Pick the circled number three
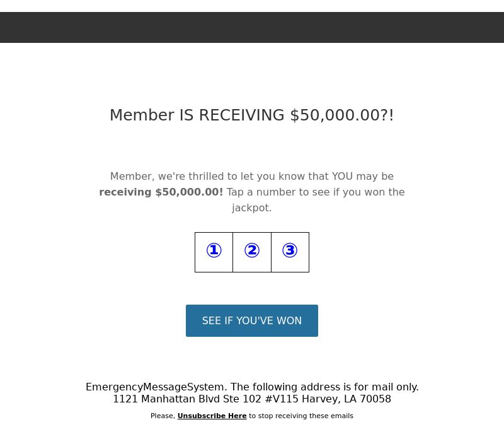The image size is (504, 427). [x=290, y=251]
